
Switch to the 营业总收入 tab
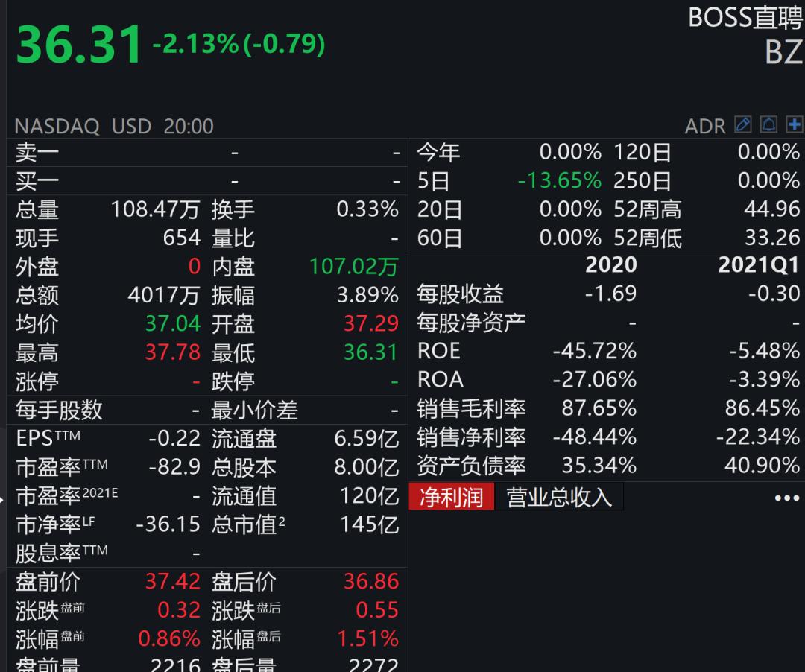[561, 496]
